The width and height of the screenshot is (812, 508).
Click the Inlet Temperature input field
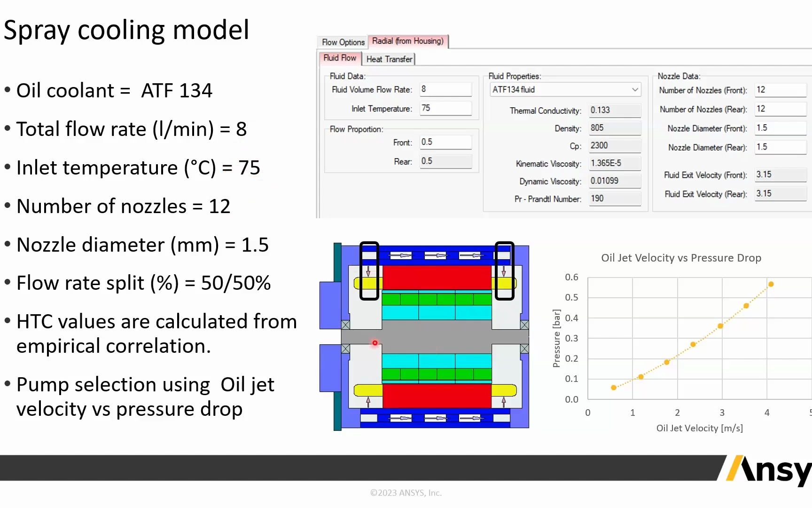point(445,108)
